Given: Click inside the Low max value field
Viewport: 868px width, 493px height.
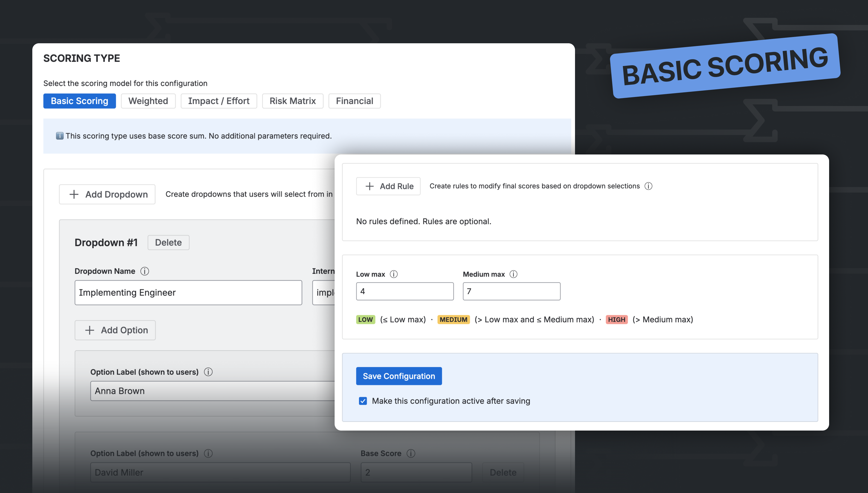Looking at the screenshot, I should (x=405, y=291).
